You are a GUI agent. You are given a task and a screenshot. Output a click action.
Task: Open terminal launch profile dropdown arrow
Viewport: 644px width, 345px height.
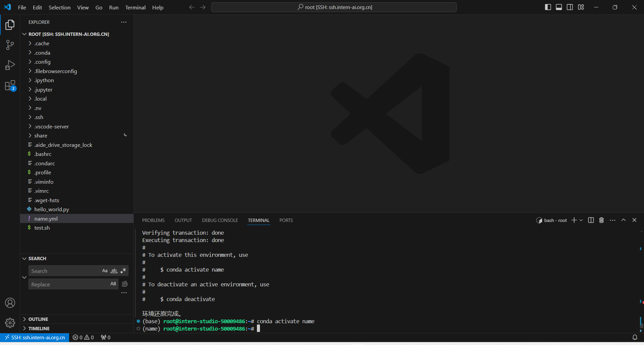click(x=581, y=220)
